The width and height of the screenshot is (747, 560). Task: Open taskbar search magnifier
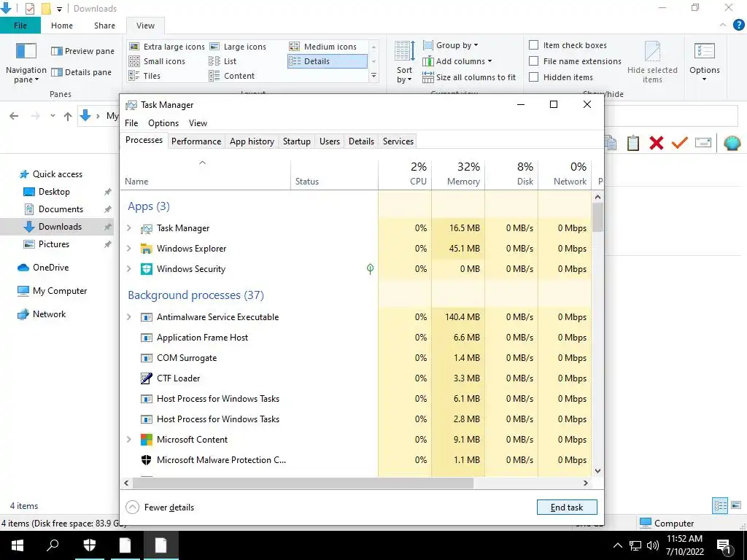tap(53, 545)
